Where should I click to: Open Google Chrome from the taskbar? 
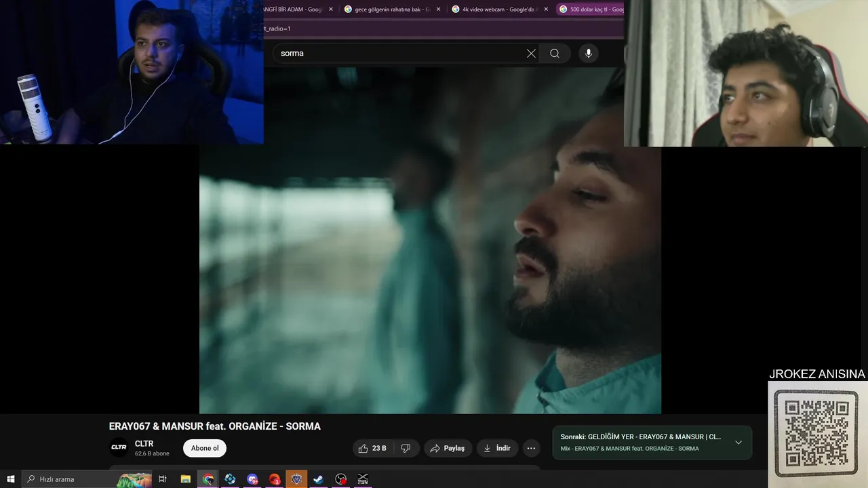[x=208, y=479]
